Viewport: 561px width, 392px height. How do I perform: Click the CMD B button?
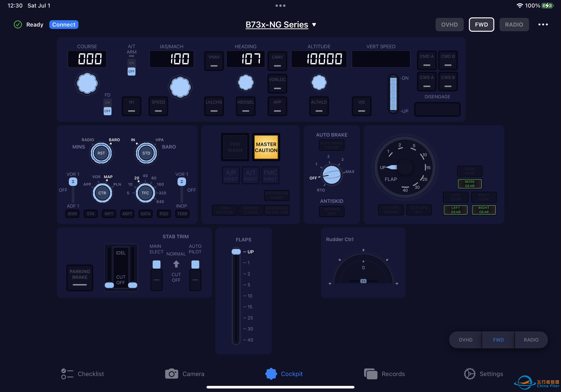(x=448, y=60)
